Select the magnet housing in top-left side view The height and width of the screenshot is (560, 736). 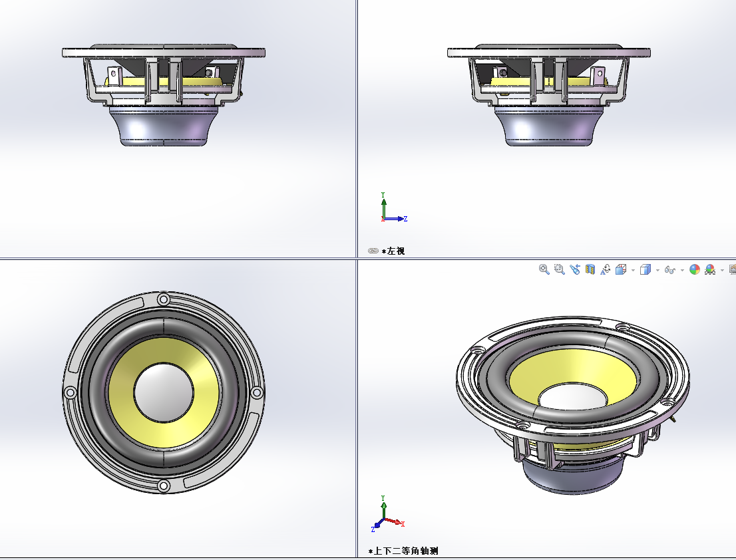click(163, 126)
